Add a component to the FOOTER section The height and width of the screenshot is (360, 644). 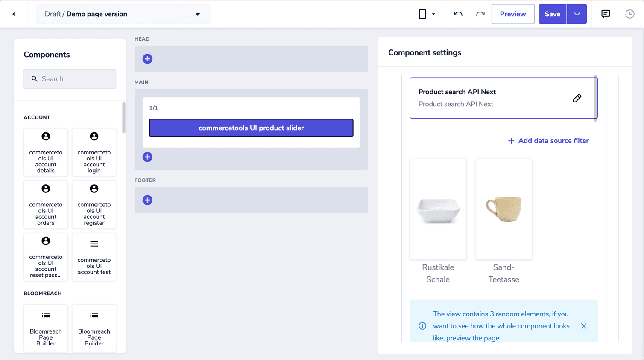(147, 200)
